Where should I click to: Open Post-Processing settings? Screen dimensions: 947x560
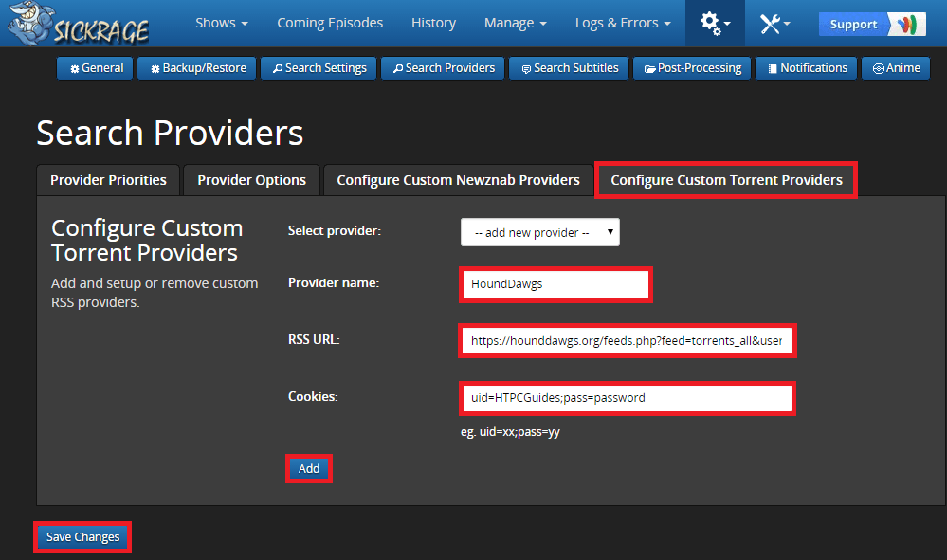692,68
